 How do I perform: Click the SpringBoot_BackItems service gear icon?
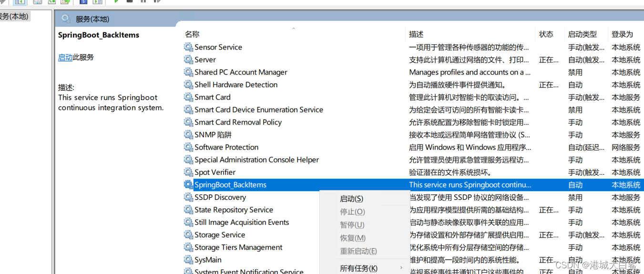click(189, 185)
